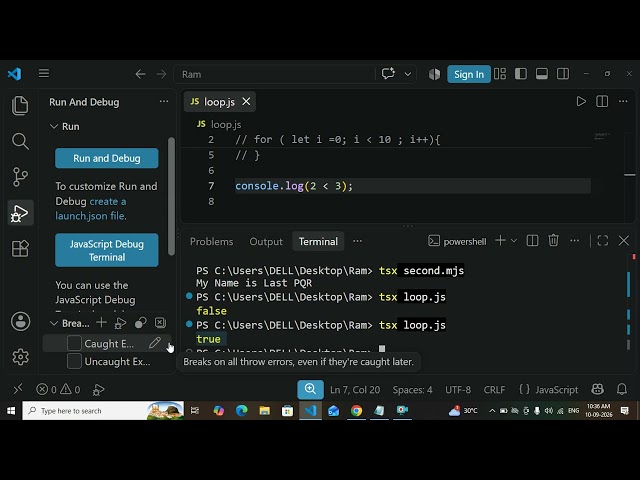This screenshot has height=480, width=640.
Task: Change UTF-8 file encoding
Action: 458,390
